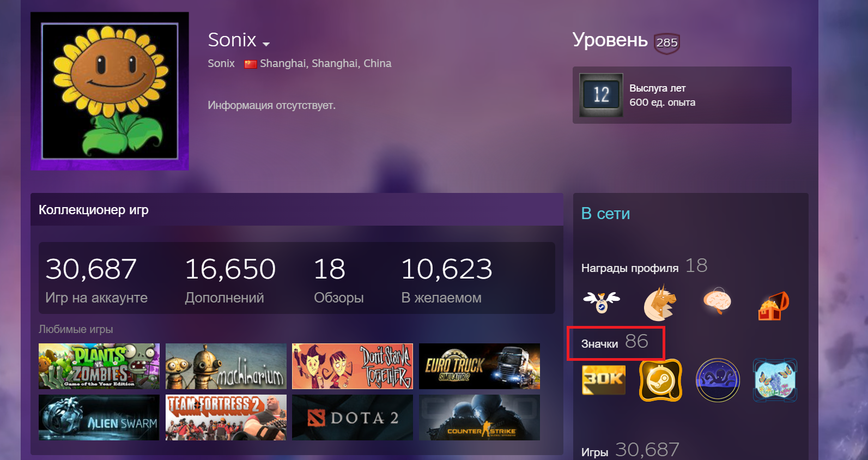The width and height of the screenshot is (868, 460).
Task: Click the level 285 badge icon
Action: click(667, 43)
